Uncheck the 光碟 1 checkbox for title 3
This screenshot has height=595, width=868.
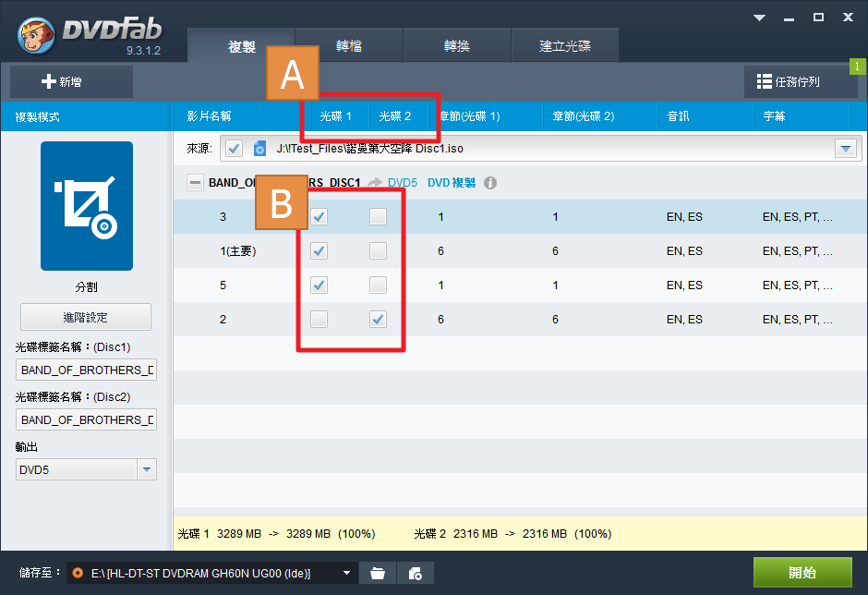(319, 217)
